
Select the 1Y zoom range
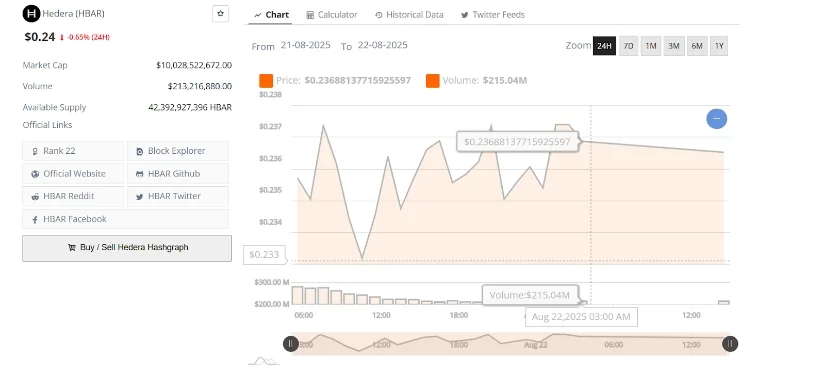(719, 46)
